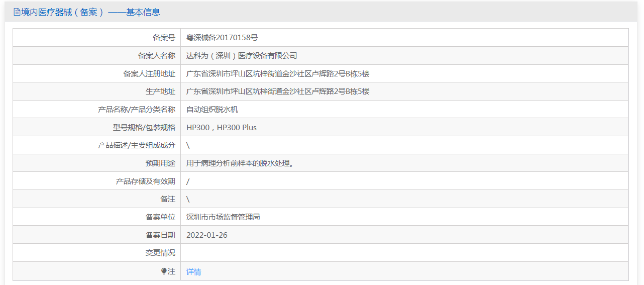Image resolution: width=644 pixels, height=285 pixels.
Task: Open the 详情 link
Action: [193, 271]
